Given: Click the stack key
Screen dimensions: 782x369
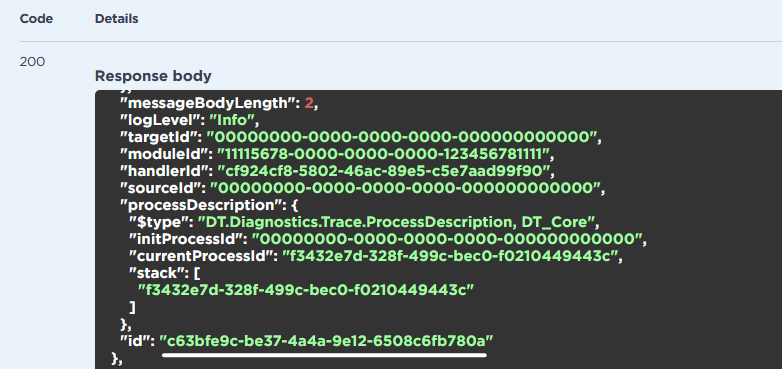Looking at the screenshot, I should pos(157,273).
